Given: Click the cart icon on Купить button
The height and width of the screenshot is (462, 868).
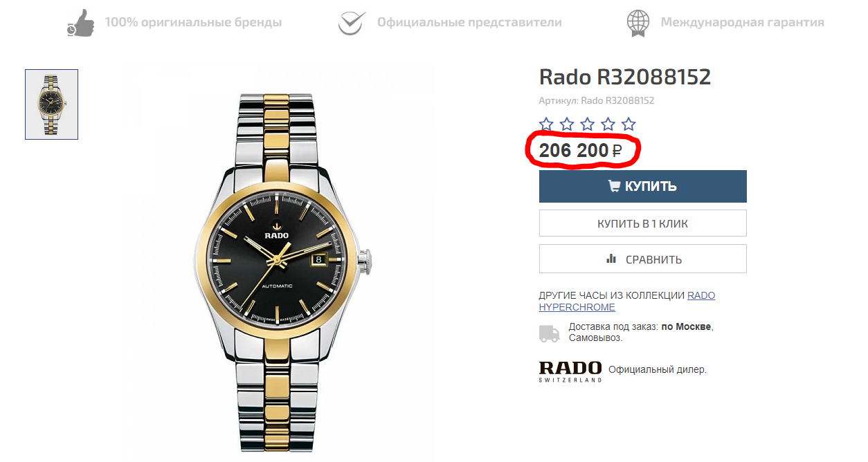Looking at the screenshot, I should click(614, 186).
